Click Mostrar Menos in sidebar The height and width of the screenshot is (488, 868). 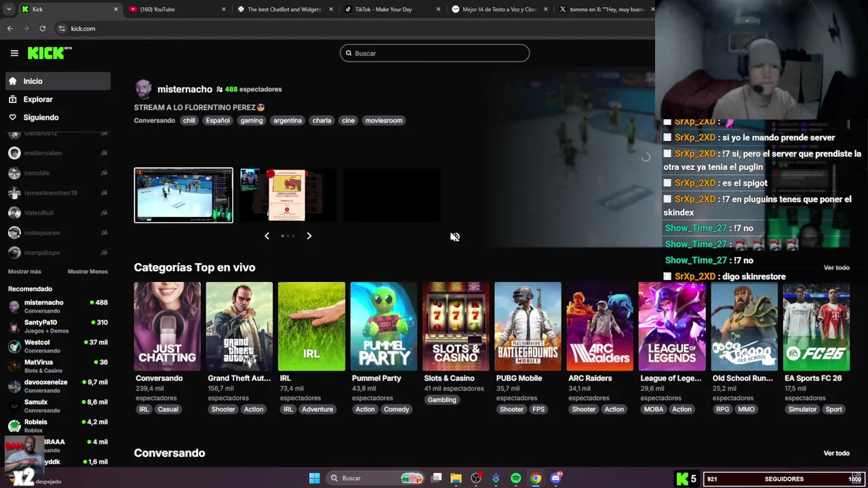coord(87,272)
